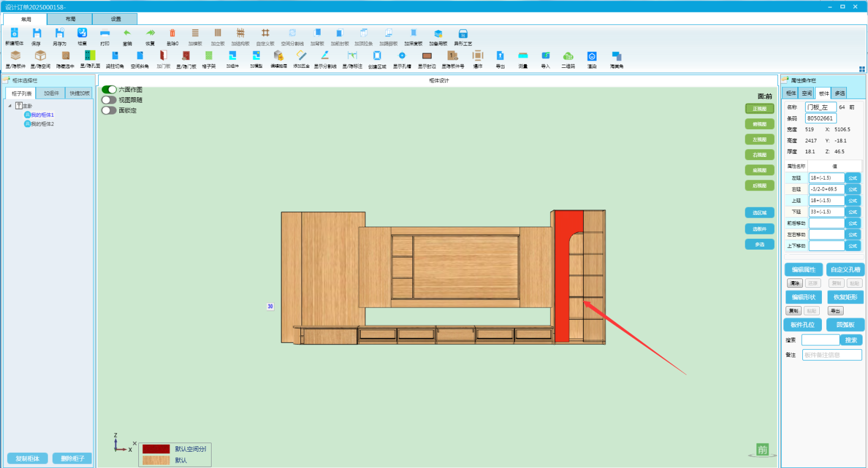This screenshot has height=468, width=868.
Task: Collapse the 主卧 tree node
Action: pyautogui.click(x=10, y=106)
